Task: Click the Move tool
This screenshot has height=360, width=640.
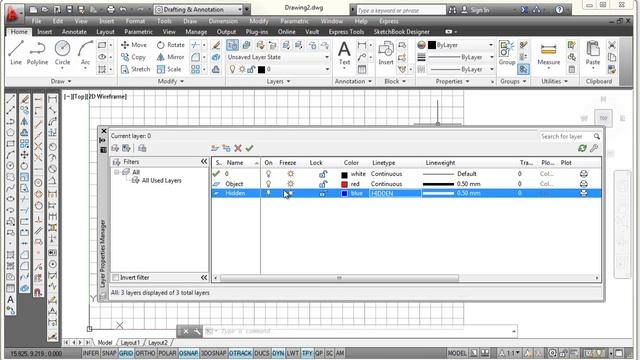Action: pos(133,45)
